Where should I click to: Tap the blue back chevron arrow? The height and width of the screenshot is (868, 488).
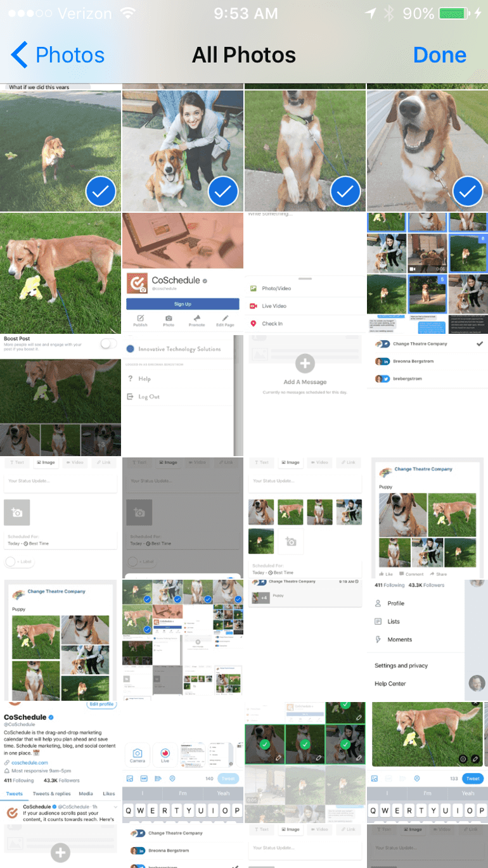point(19,55)
